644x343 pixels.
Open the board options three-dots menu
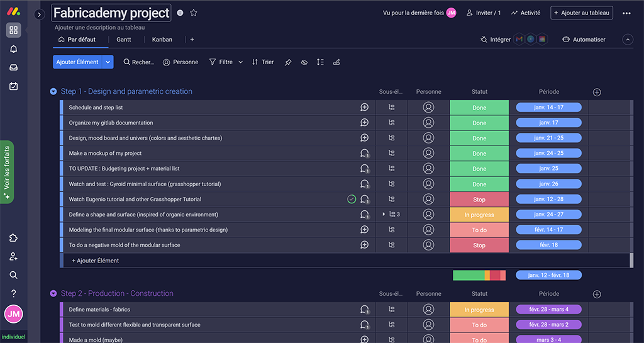click(626, 13)
